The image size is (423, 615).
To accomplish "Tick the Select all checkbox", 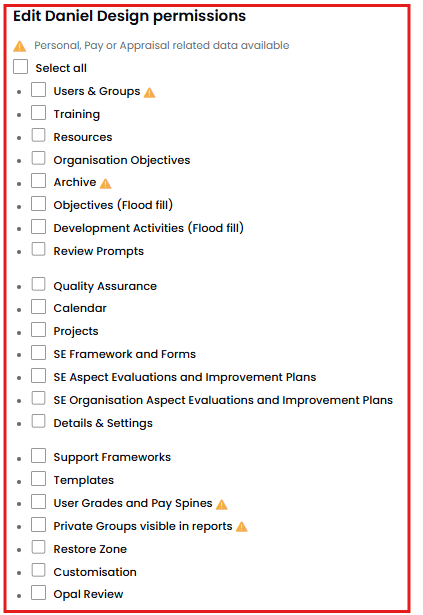I will (x=20, y=67).
